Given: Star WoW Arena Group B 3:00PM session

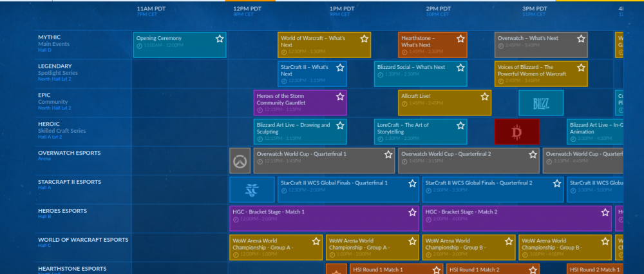Looking at the screenshot, I should (x=605, y=241).
